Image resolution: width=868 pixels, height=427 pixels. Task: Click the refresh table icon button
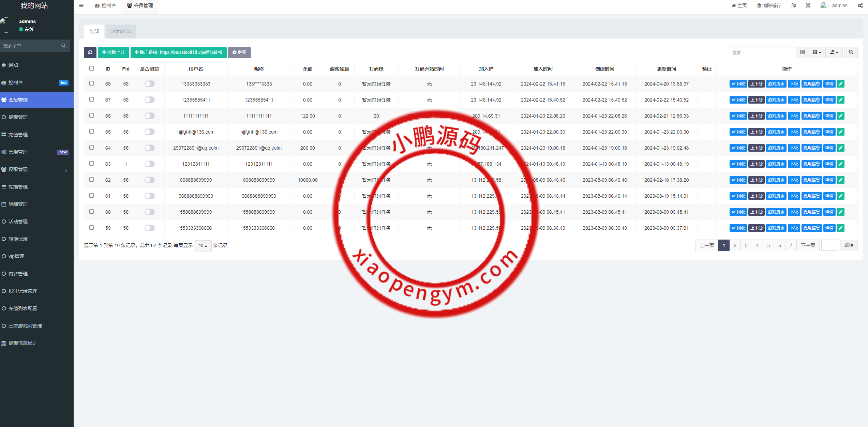pyautogui.click(x=90, y=52)
